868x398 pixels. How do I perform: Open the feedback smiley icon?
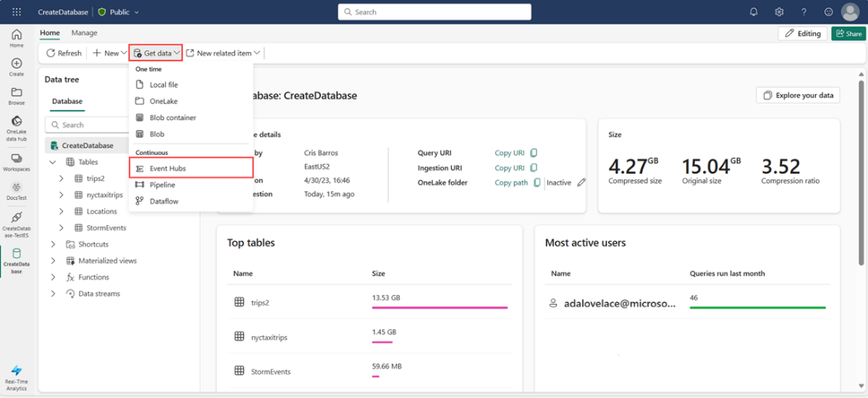(x=829, y=12)
